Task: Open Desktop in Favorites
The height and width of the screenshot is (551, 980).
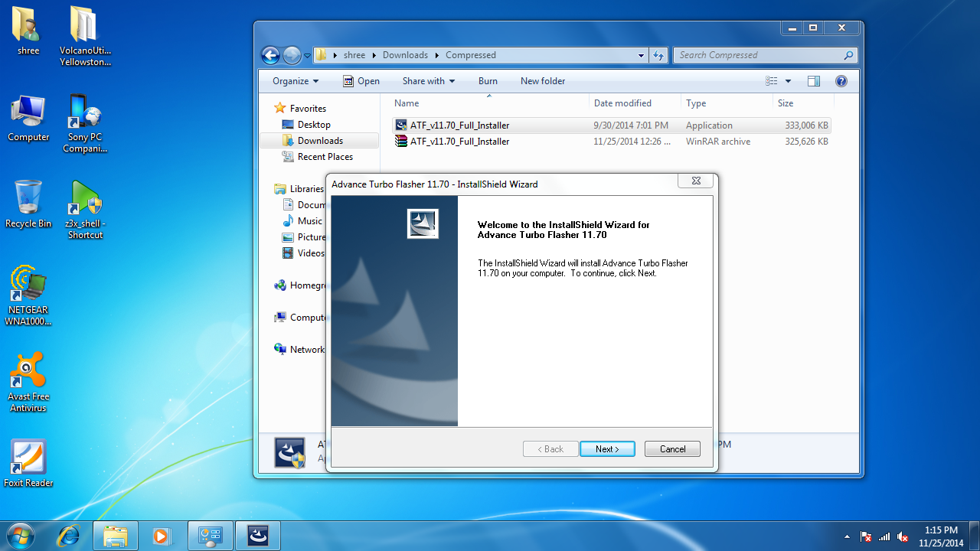Action: click(314, 125)
